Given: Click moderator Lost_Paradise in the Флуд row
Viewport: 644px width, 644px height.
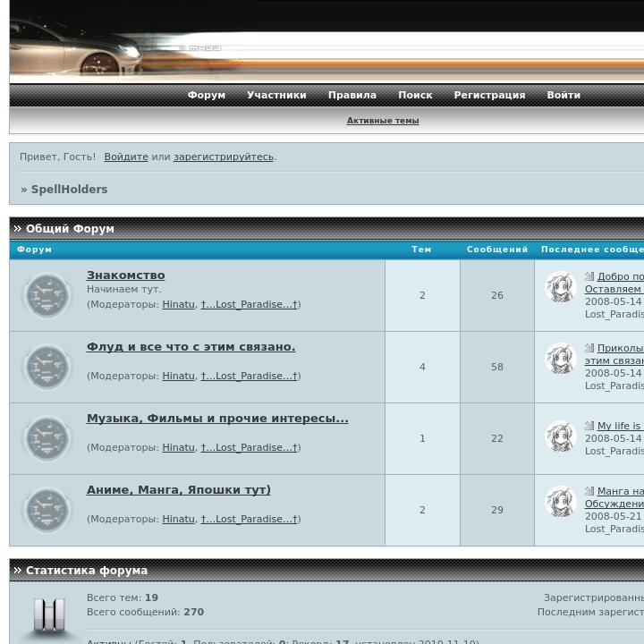Looking at the screenshot, I should (x=250, y=376).
